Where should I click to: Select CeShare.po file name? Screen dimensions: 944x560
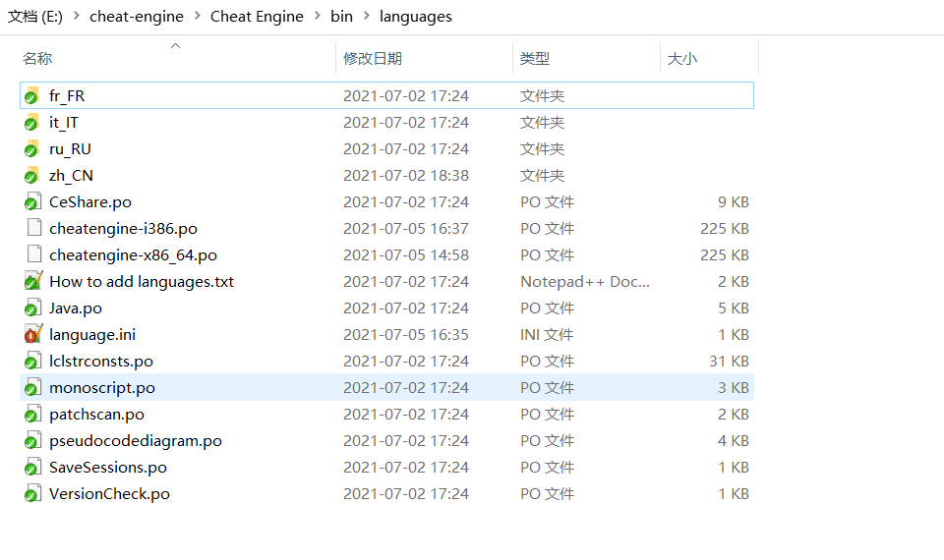click(x=90, y=201)
